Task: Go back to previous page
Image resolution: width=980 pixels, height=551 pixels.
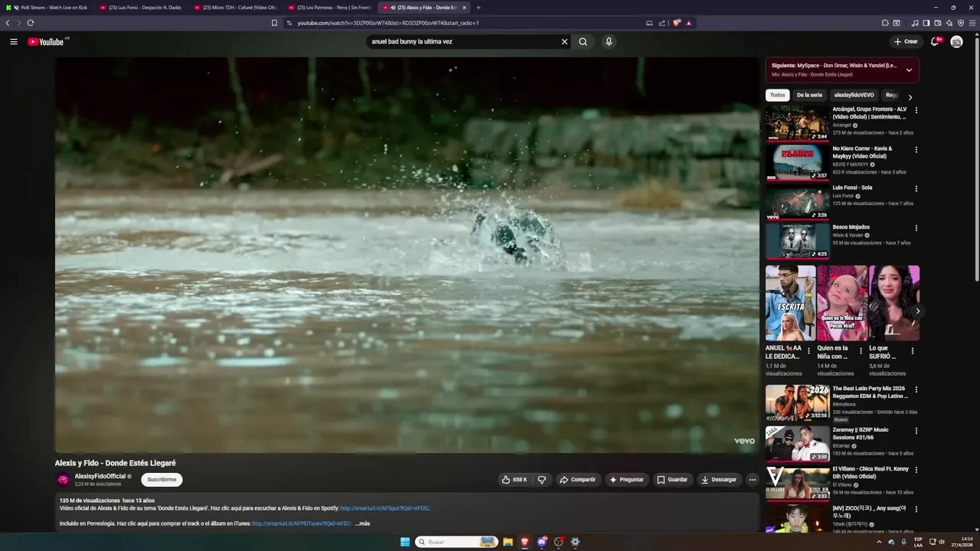Action: 8,23
